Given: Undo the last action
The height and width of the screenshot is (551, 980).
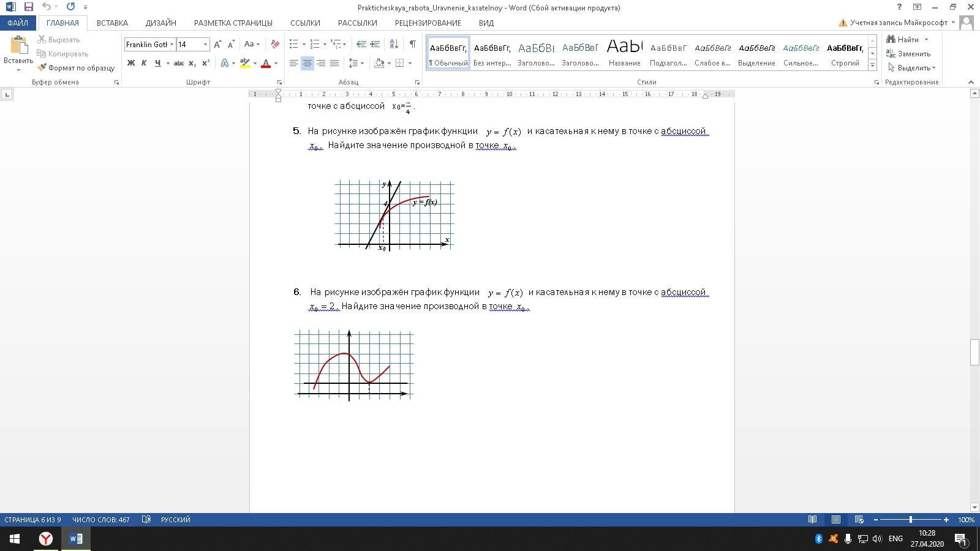Looking at the screenshot, I should (47, 7).
